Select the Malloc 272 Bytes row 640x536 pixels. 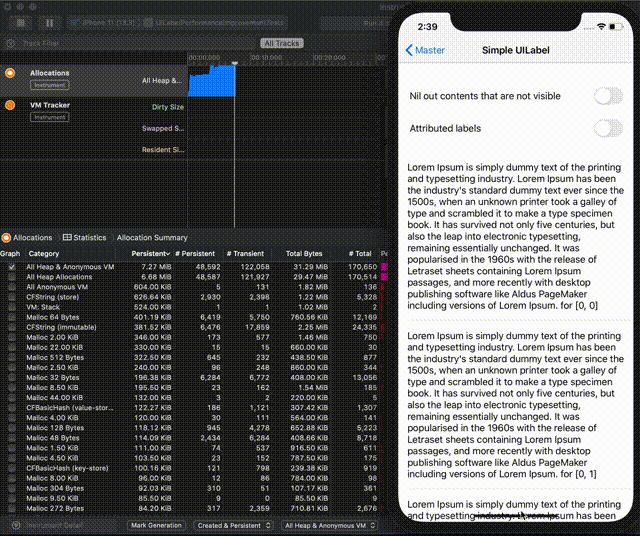(192, 508)
